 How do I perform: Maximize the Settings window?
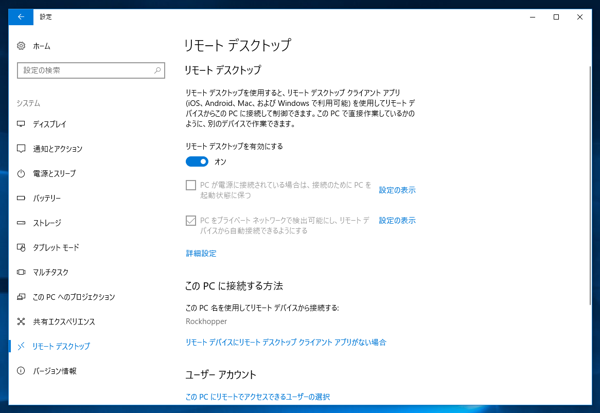pyautogui.click(x=556, y=17)
